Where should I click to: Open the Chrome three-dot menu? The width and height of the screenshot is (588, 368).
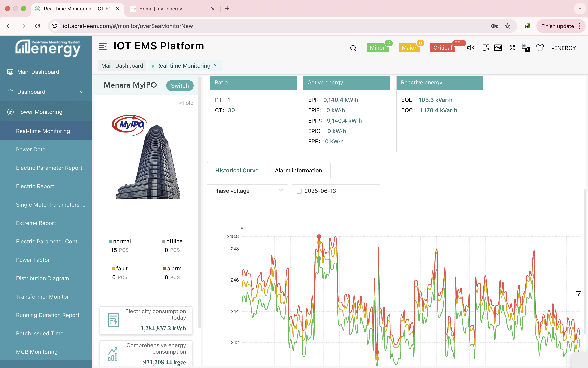(x=579, y=26)
